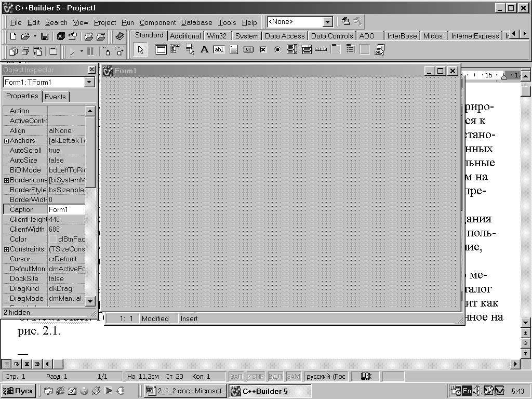Toggle the ИСПР indicator in the Word status bar
The height and width of the screenshot is (399, 532).
[x=256, y=376]
